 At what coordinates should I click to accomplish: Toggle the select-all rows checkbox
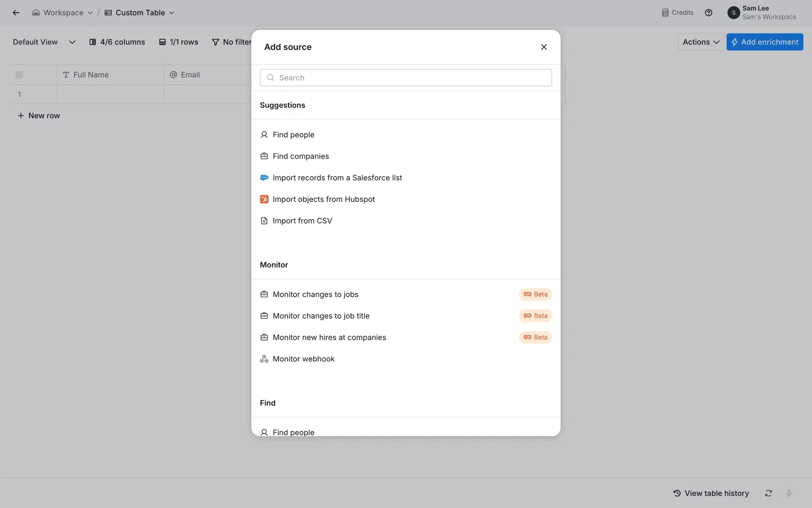(x=19, y=75)
